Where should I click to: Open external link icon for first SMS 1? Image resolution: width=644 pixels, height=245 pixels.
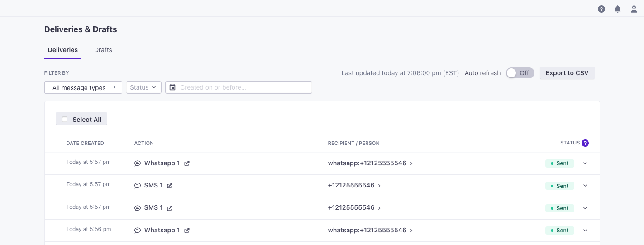pos(170,186)
